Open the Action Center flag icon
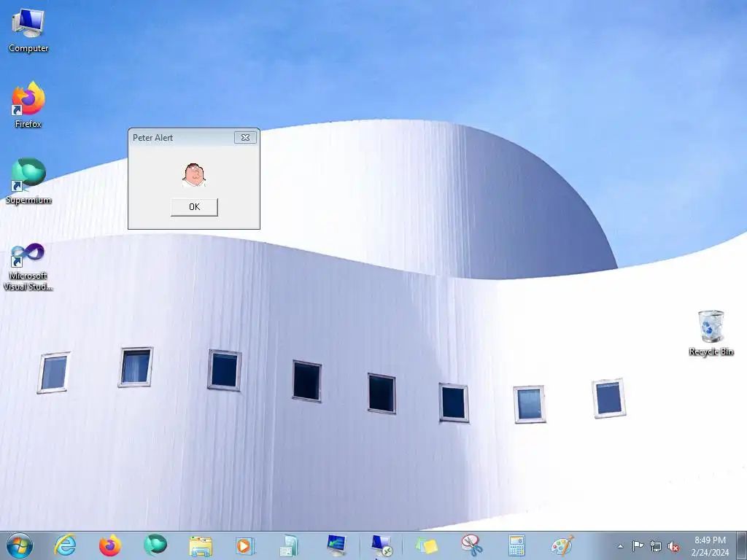Viewport: 747px width, 560px height. click(638, 545)
